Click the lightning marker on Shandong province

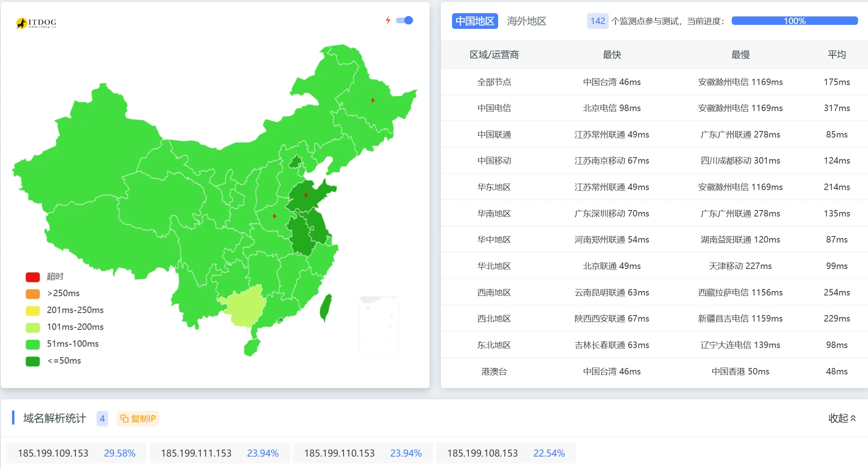[x=306, y=195]
